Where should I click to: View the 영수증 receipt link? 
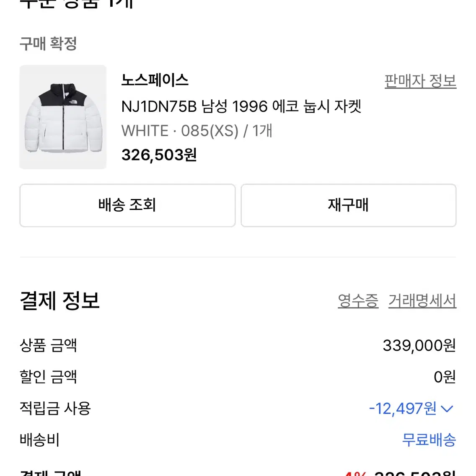click(x=357, y=301)
